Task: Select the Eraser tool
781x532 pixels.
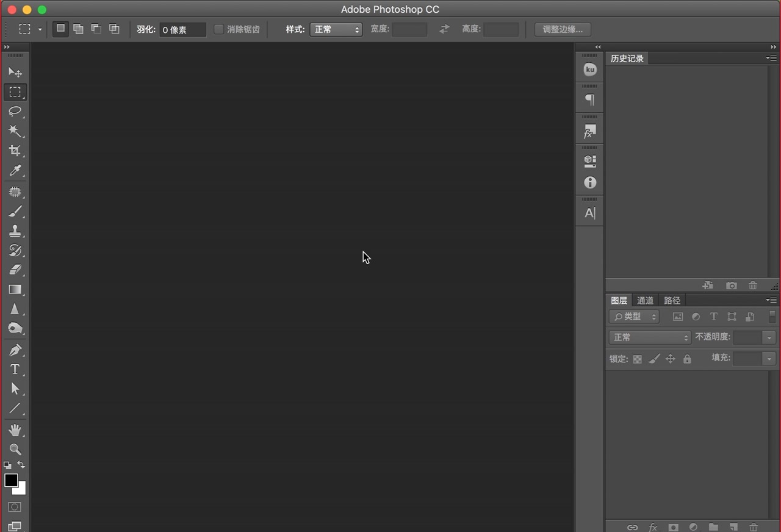Action: (x=15, y=270)
